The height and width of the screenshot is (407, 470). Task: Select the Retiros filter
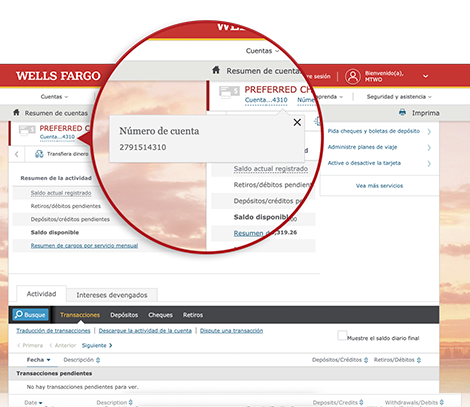pos(193,315)
